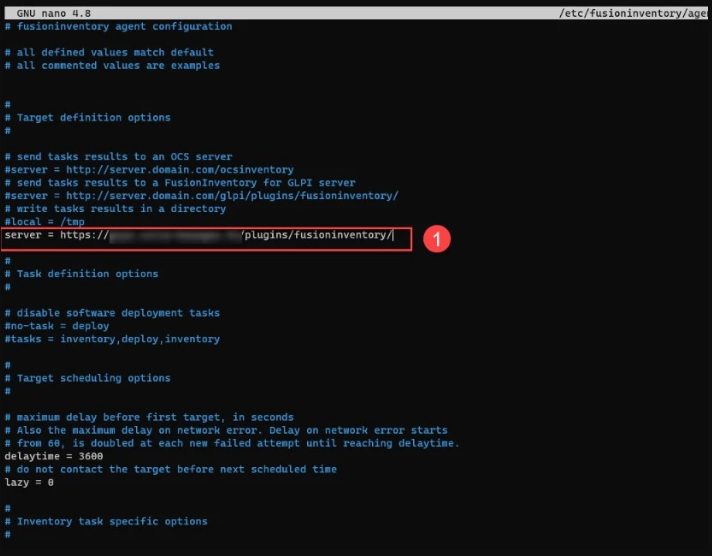Click the lazy = 0 setting

pos(29,482)
